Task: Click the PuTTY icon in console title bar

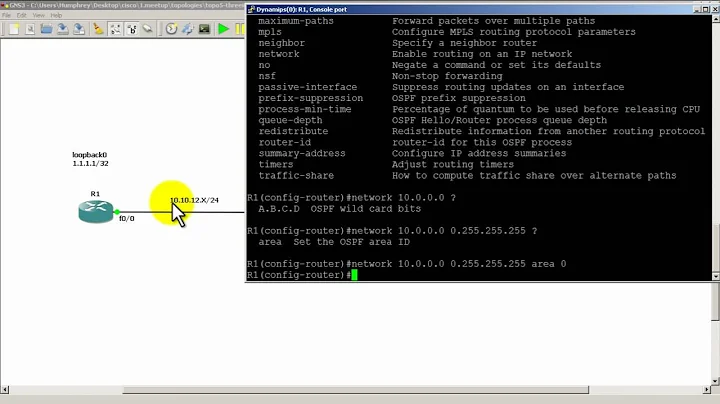Action: [x=251, y=9]
